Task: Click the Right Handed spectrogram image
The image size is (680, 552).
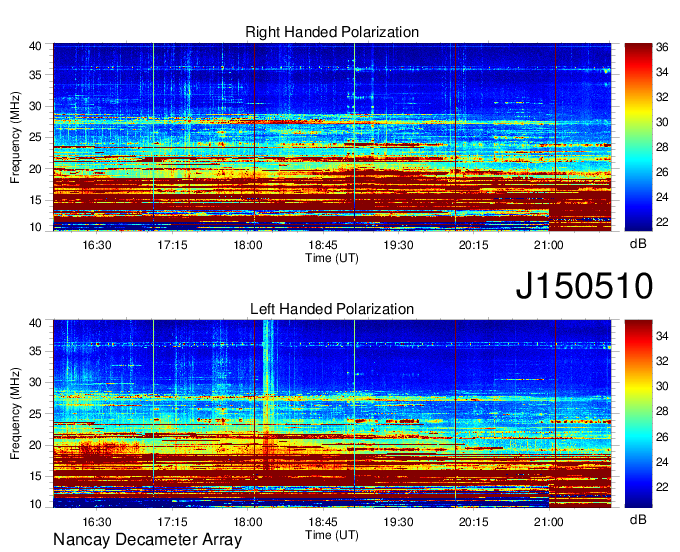Action: click(332, 137)
